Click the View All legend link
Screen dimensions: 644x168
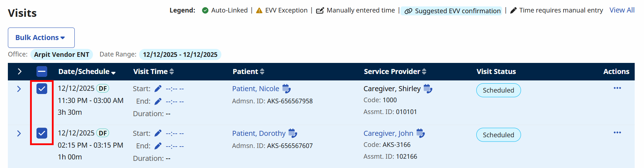pyautogui.click(x=622, y=10)
